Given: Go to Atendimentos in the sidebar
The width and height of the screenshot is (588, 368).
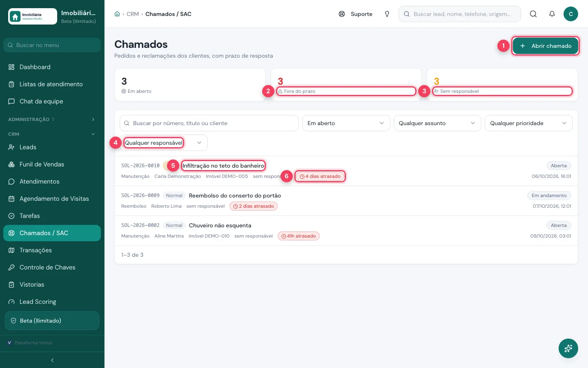Looking at the screenshot, I should tap(52, 182).
